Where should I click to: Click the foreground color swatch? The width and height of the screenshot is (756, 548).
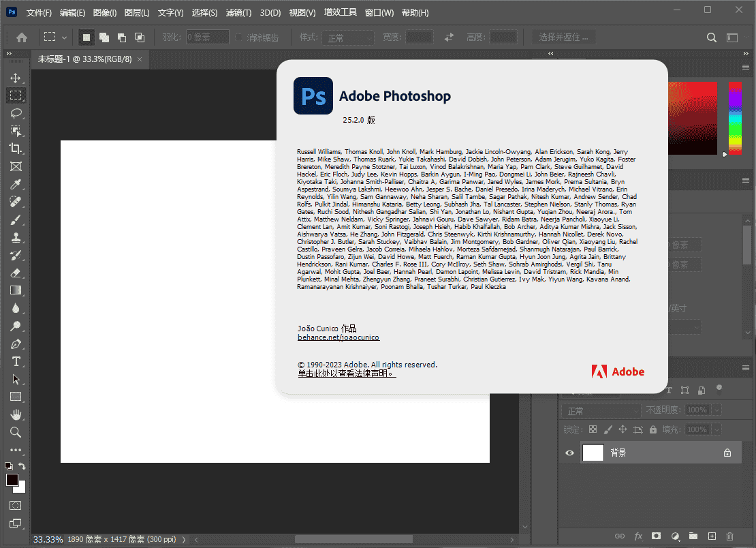coord(12,480)
